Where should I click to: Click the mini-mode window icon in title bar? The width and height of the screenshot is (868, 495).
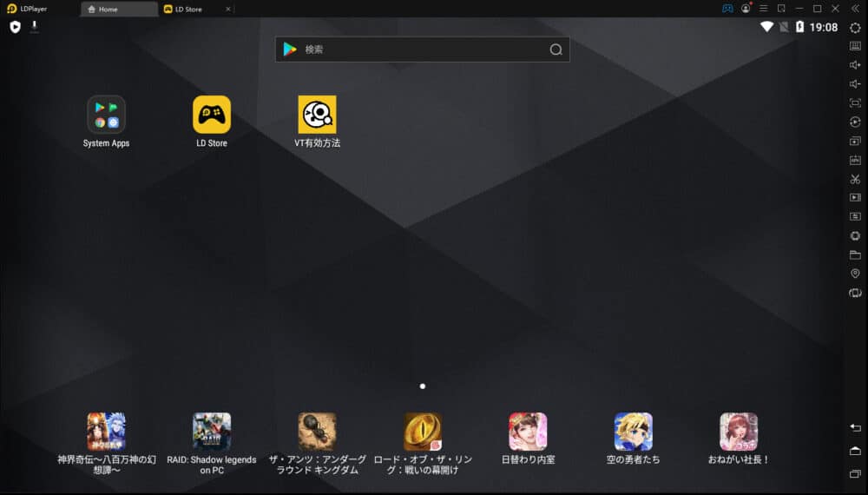[781, 9]
